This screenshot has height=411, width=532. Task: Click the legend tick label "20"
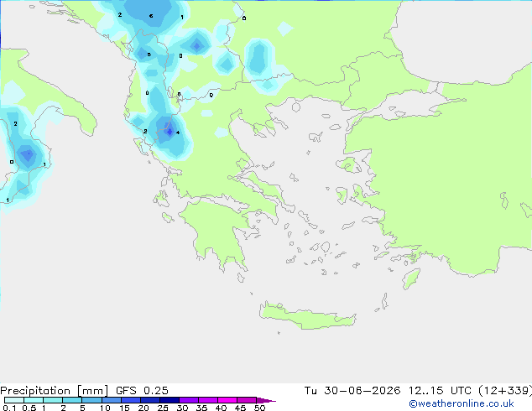pyautogui.click(x=143, y=408)
